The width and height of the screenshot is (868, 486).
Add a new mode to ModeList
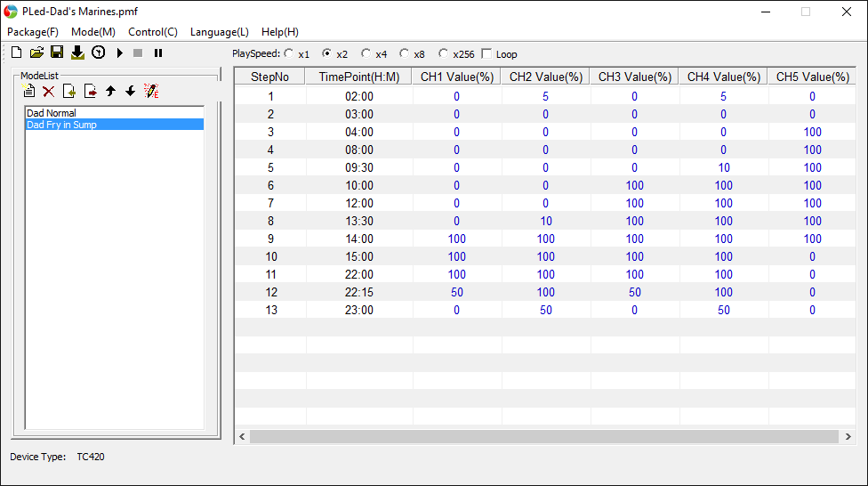pos(28,91)
